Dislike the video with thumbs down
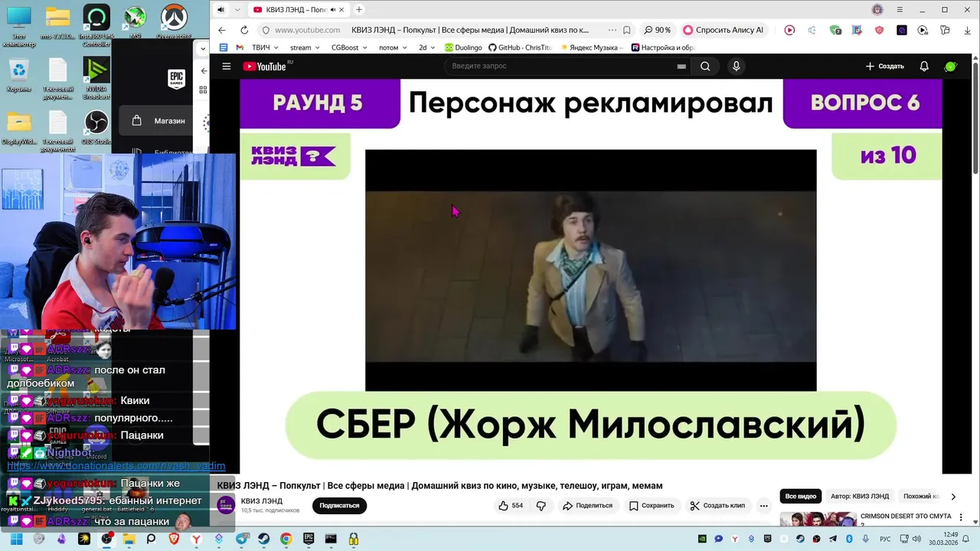 tap(541, 506)
